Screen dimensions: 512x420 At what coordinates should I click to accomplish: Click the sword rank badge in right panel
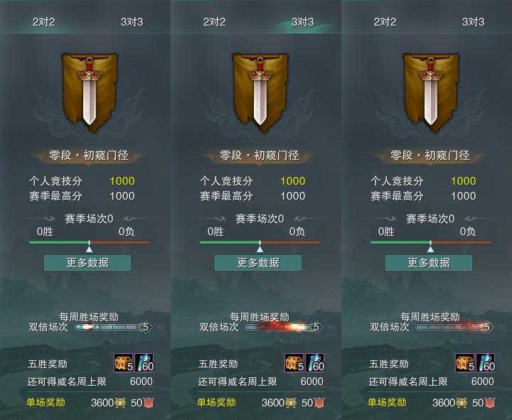pos(431,92)
